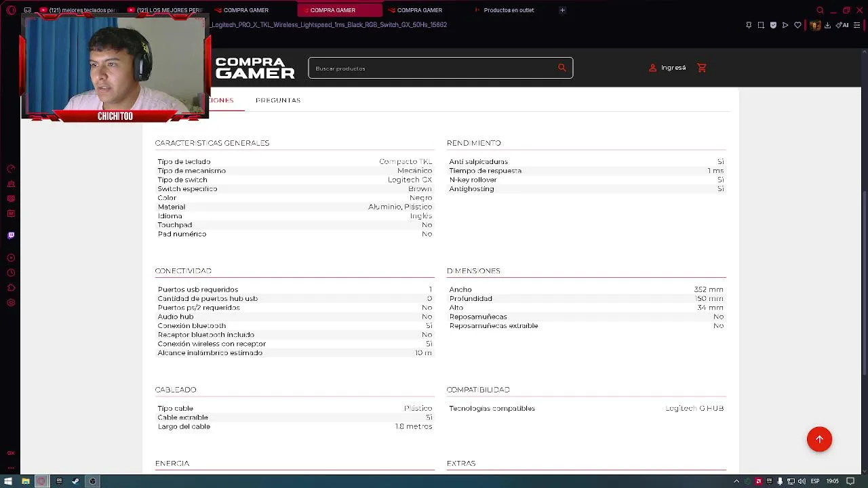868x488 pixels.
Task: Open history clock icon in sidebar
Action: (11, 272)
